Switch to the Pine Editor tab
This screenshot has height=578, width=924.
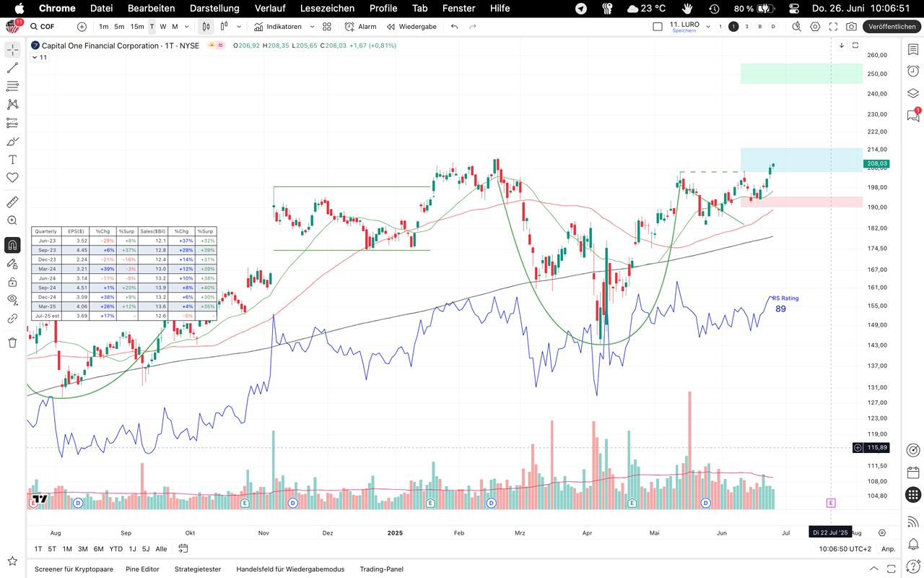(142, 569)
